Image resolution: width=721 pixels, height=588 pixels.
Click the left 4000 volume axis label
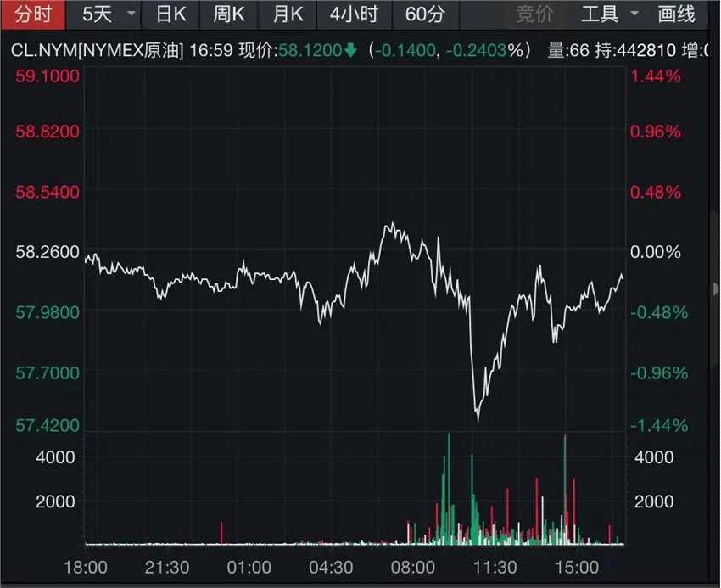click(55, 457)
